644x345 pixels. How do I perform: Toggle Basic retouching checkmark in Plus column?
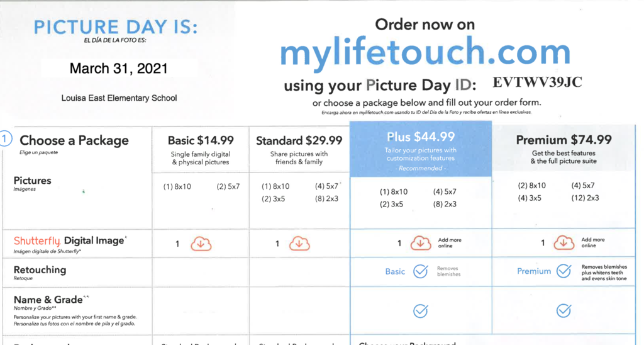point(421,271)
